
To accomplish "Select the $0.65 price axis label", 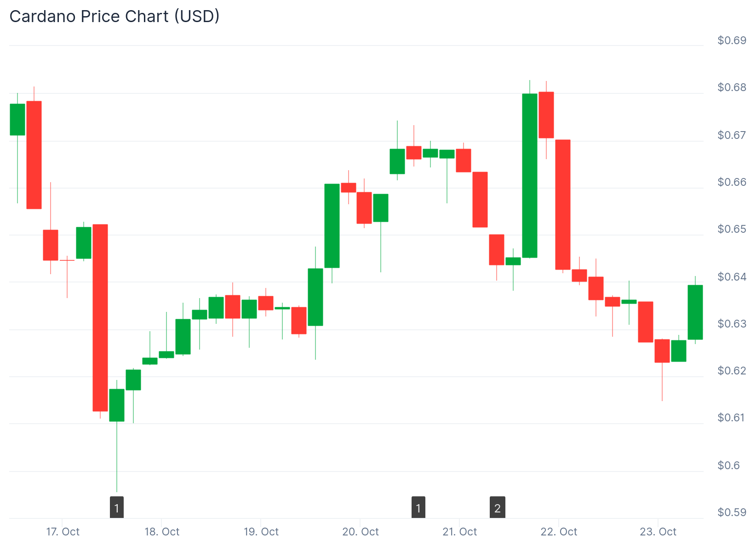I will tap(732, 229).
